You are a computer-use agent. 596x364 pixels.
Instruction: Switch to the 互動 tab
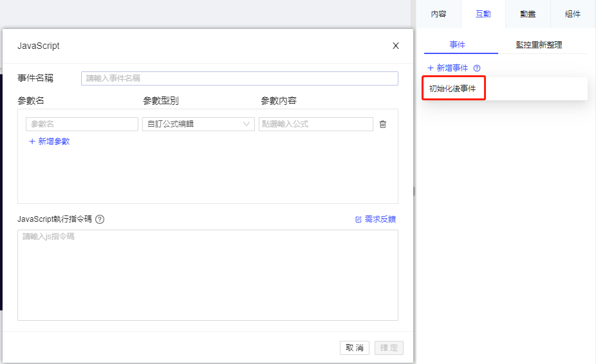(483, 14)
